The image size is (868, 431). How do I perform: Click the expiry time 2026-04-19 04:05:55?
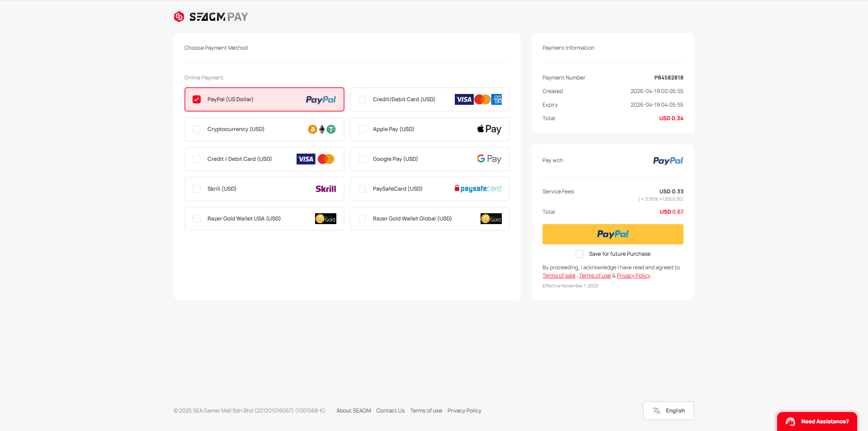[657, 105]
